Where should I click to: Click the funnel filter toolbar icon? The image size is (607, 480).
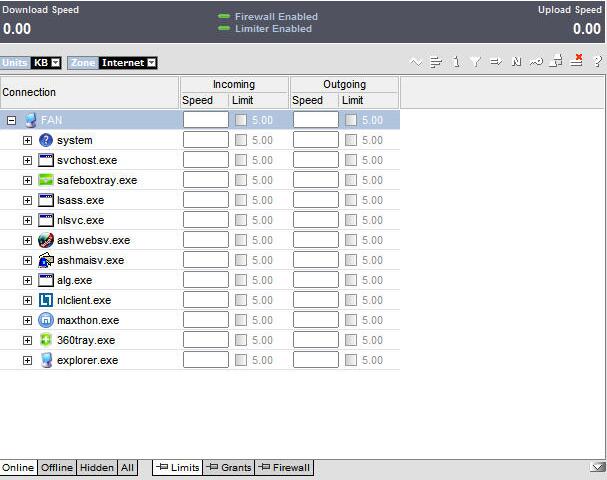tap(475, 62)
